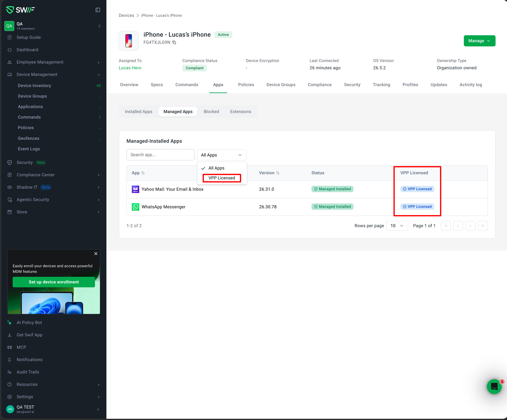This screenshot has height=420, width=507.
Task: Expand Compliance Center menu
Action: [x=99, y=175]
